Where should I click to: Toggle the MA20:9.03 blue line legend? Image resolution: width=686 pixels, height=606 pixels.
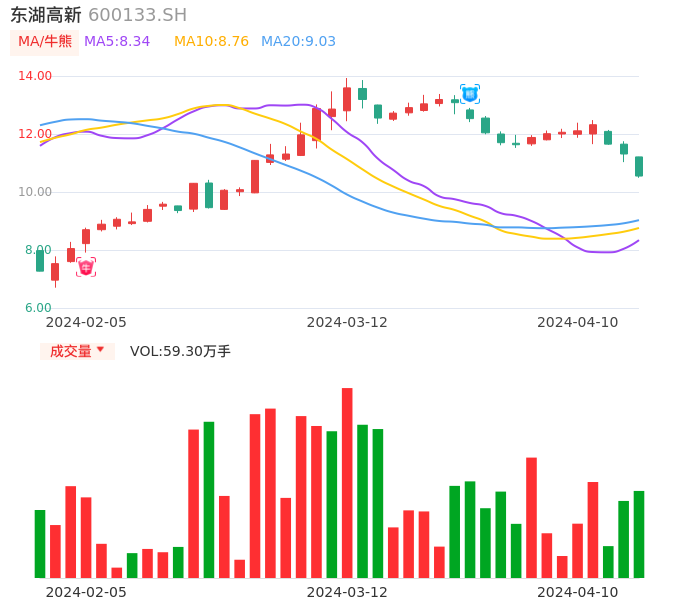pos(298,42)
